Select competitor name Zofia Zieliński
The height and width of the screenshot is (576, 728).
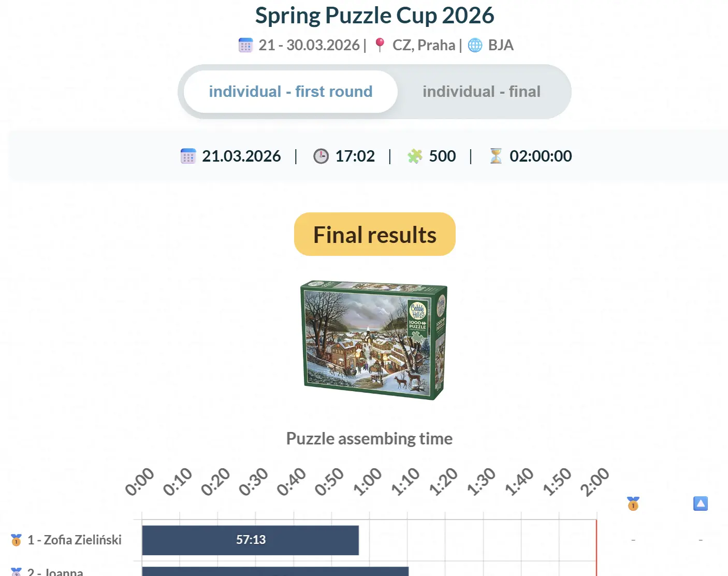click(x=75, y=540)
